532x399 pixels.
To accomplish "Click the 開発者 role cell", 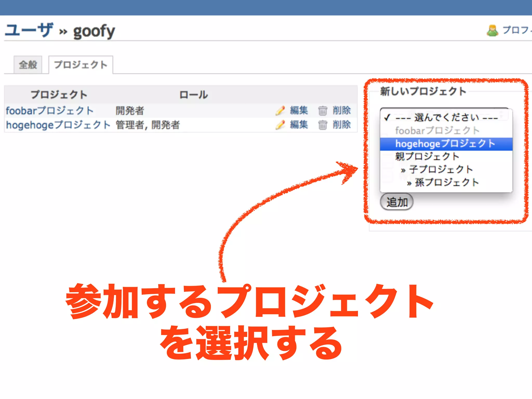I will click(x=130, y=111).
